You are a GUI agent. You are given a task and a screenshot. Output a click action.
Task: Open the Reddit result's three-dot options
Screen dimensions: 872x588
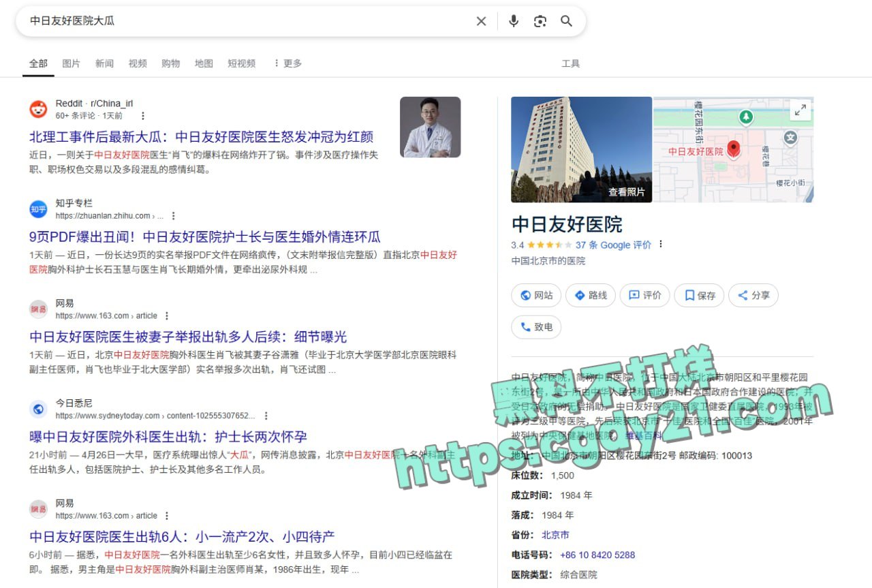click(142, 116)
